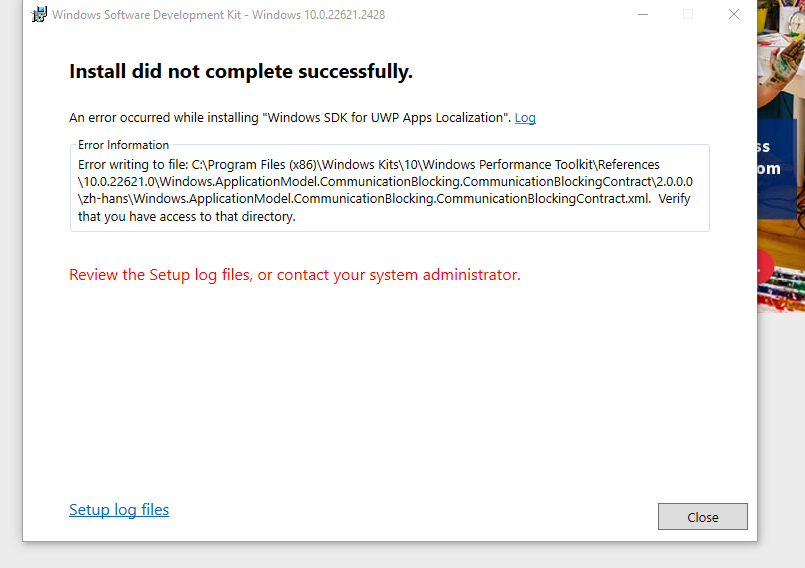The image size is (805, 568).
Task: Minimize the Windows Software Development Kit window
Action: [643, 14]
